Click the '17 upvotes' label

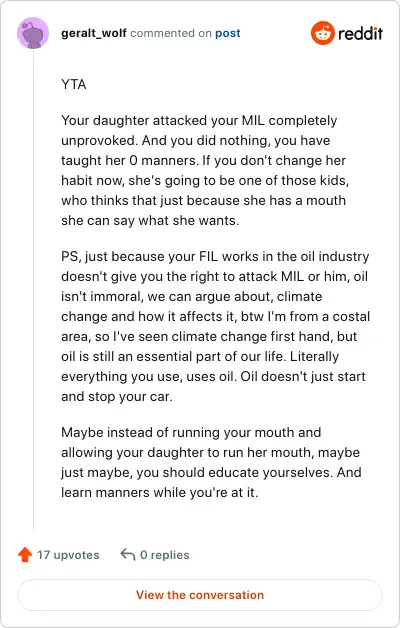68,555
